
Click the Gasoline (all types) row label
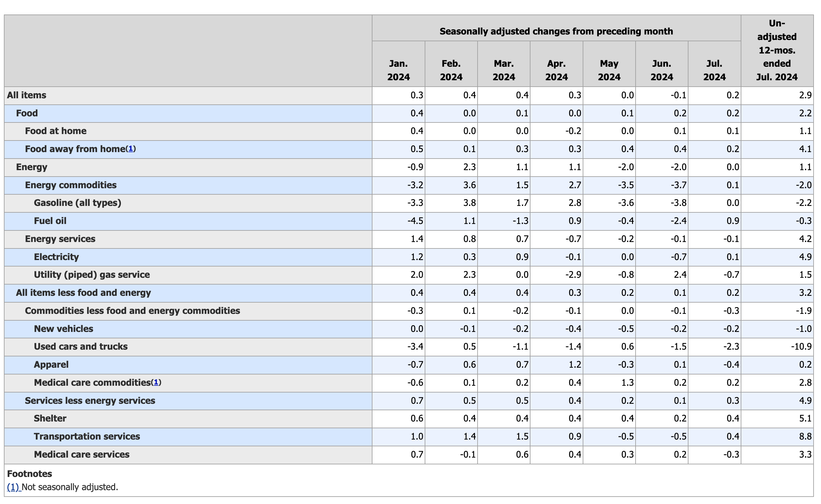[77, 203]
